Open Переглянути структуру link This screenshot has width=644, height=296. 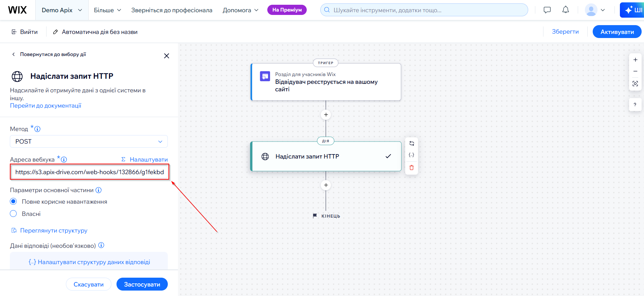50,230
